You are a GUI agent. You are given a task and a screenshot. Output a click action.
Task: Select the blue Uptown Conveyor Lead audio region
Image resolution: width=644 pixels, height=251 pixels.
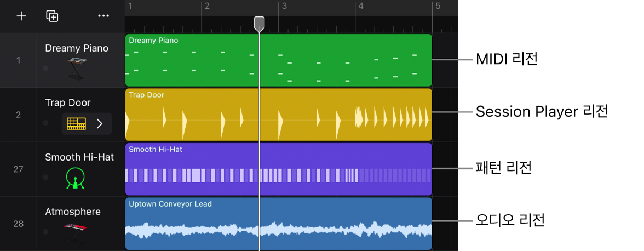click(278, 224)
